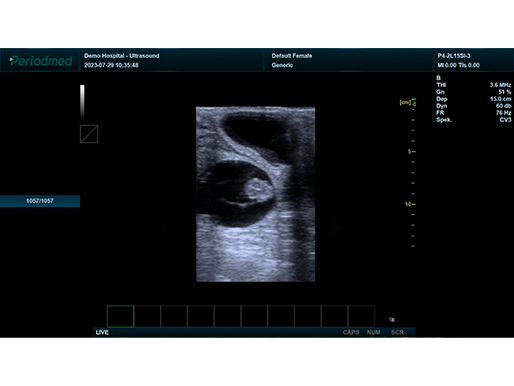Image resolution: width=514 pixels, height=386 pixels.
Task: Click the diagonal line box icon
Action: point(89,134)
